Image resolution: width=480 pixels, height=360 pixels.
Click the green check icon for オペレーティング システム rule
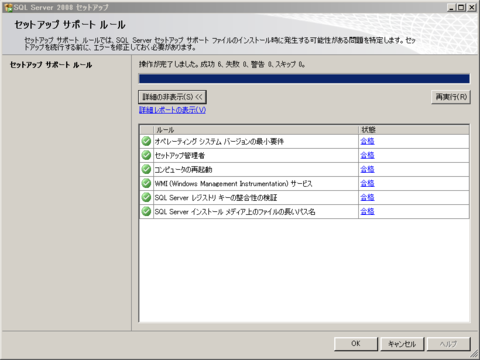(x=146, y=141)
